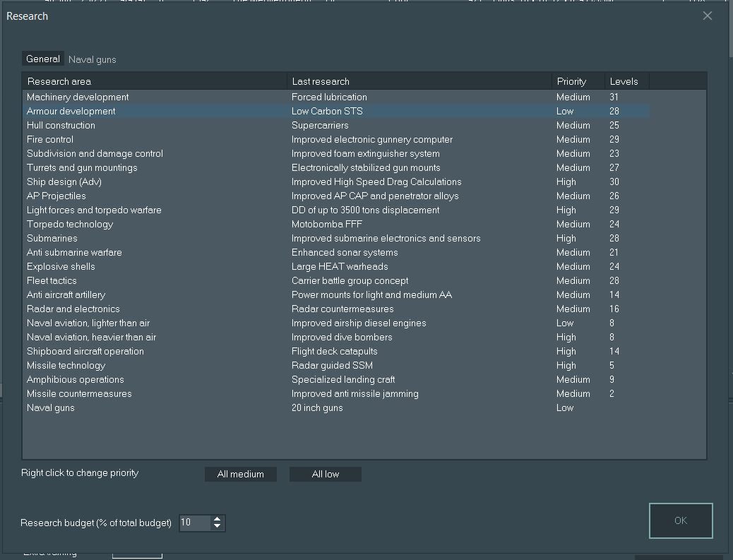Select Hull construction row

336,125
